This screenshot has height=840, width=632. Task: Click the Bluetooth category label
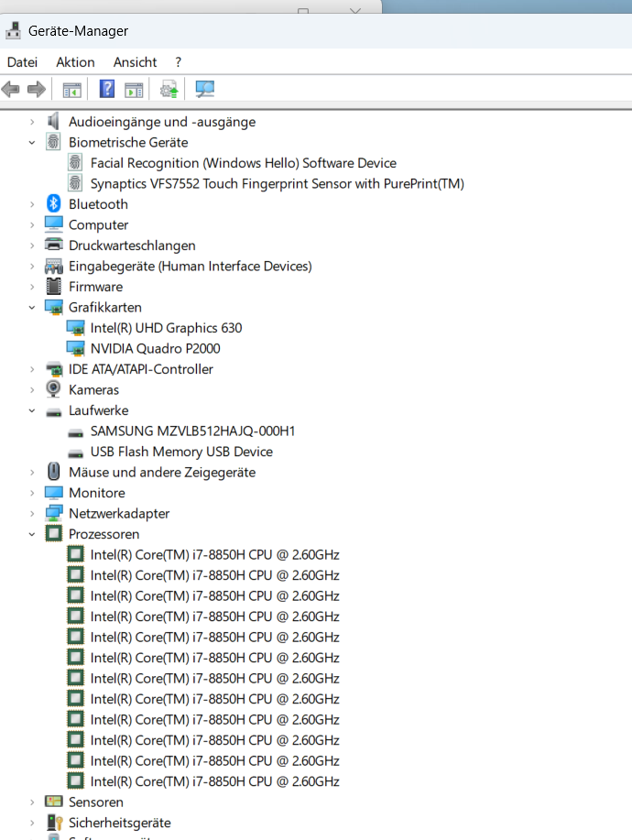pyautogui.click(x=98, y=204)
